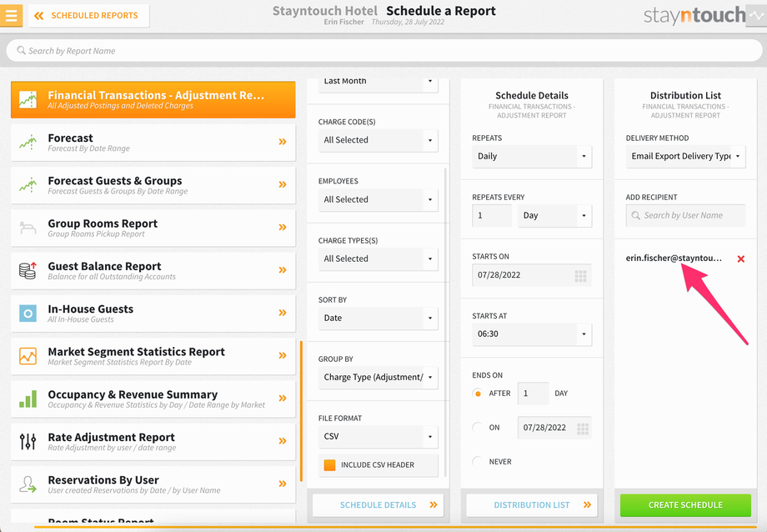
Task: Open the Delivery Method dropdown
Action: 685,157
